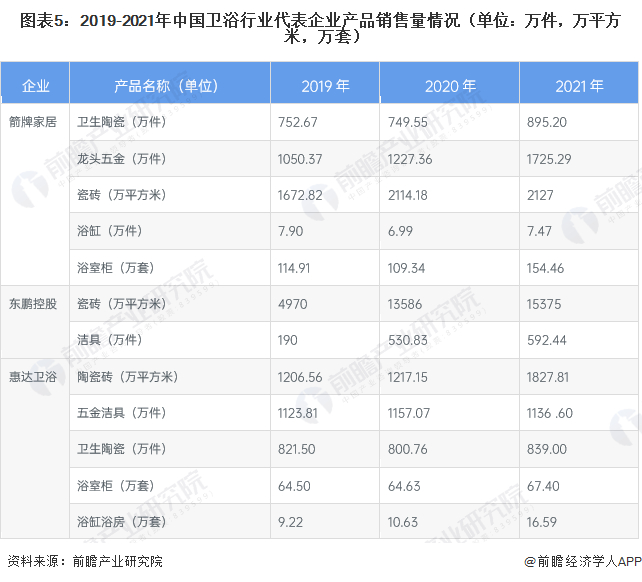Select the value 6.99
Screen dimensions: 642x582
(400, 231)
